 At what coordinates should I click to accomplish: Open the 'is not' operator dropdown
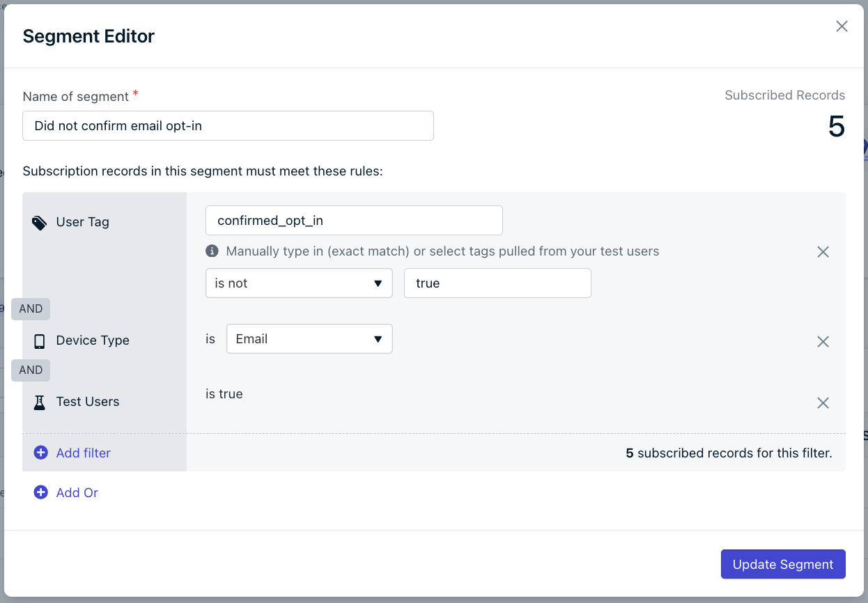coord(299,283)
